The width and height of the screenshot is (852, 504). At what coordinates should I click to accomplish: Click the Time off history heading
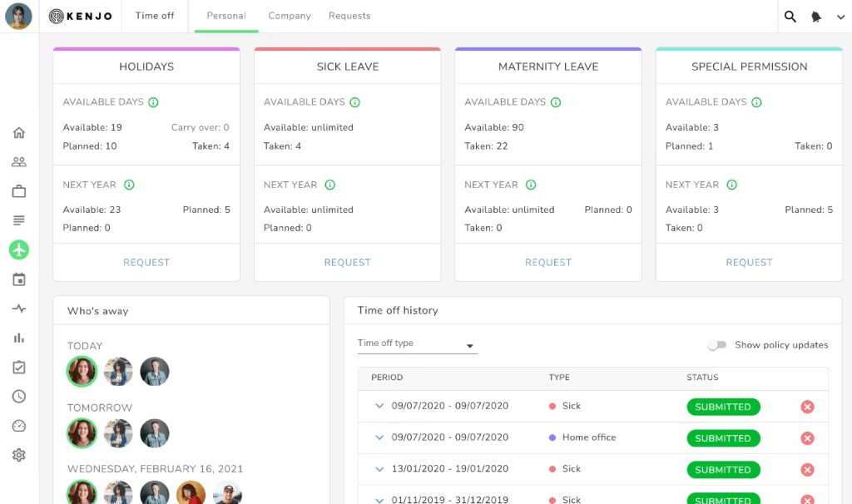click(398, 310)
